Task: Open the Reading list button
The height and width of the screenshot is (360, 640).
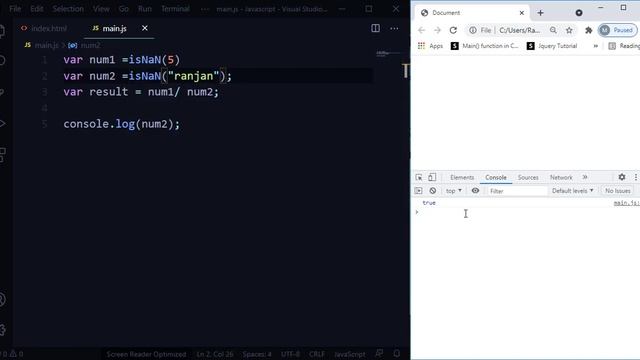Action: pyautogui.click(x=624, y=46)
